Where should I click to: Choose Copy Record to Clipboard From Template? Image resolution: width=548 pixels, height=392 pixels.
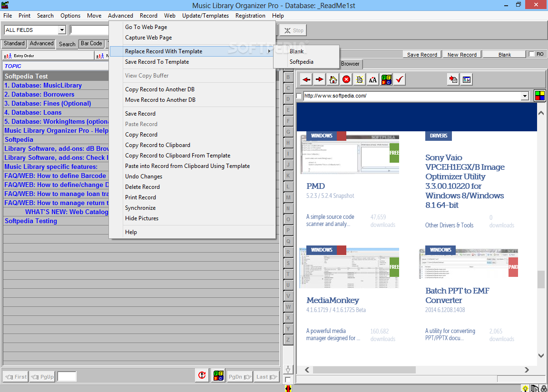coord(177,156)
